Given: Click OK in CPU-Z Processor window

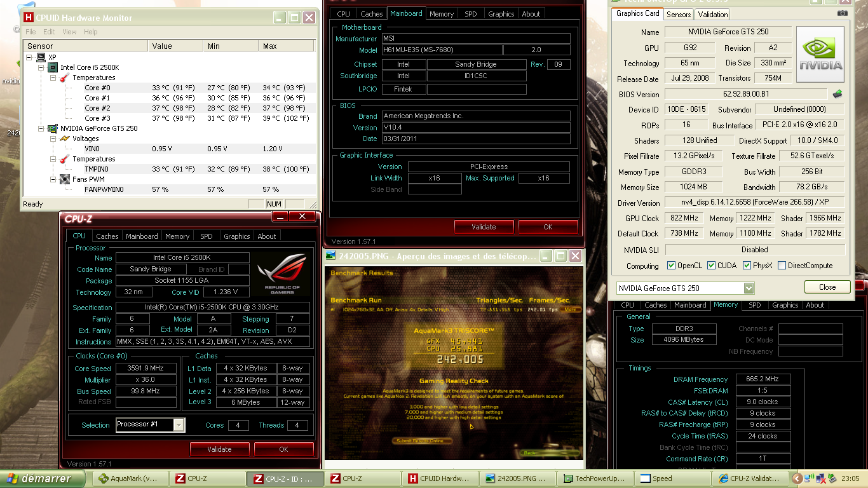Looking at the screenshot, I should pos(283,449).
